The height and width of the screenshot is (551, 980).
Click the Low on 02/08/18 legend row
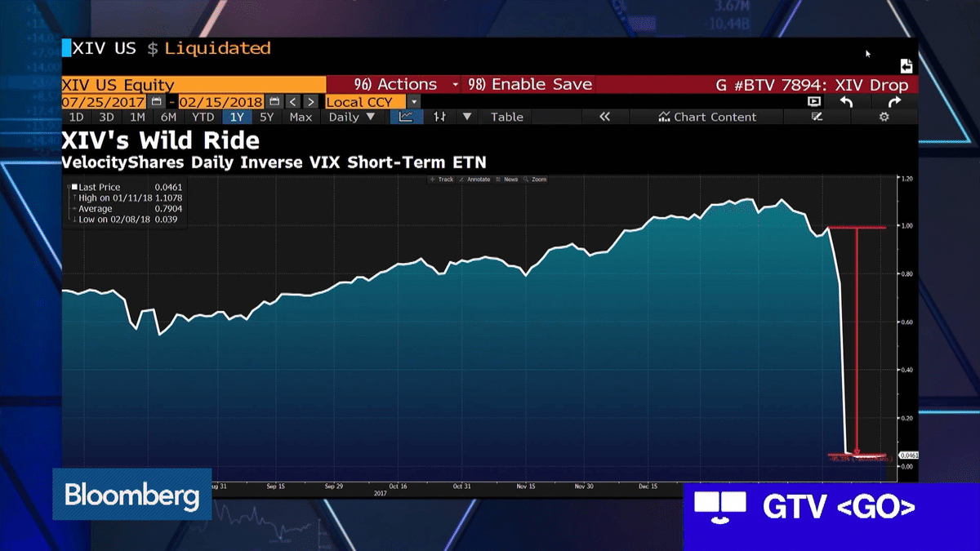point(124,219)
